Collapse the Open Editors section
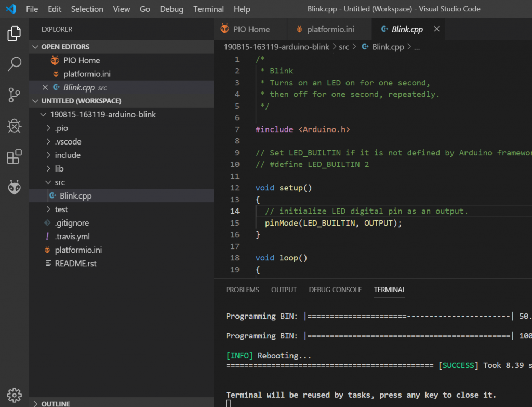This screenshot has width=532, height=407. click(x=65, y=47)
